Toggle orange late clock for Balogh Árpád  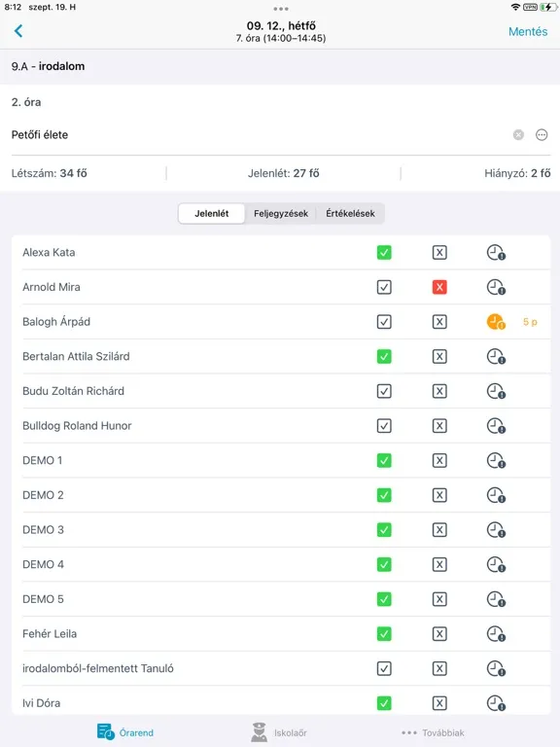[x=496, y=322]
